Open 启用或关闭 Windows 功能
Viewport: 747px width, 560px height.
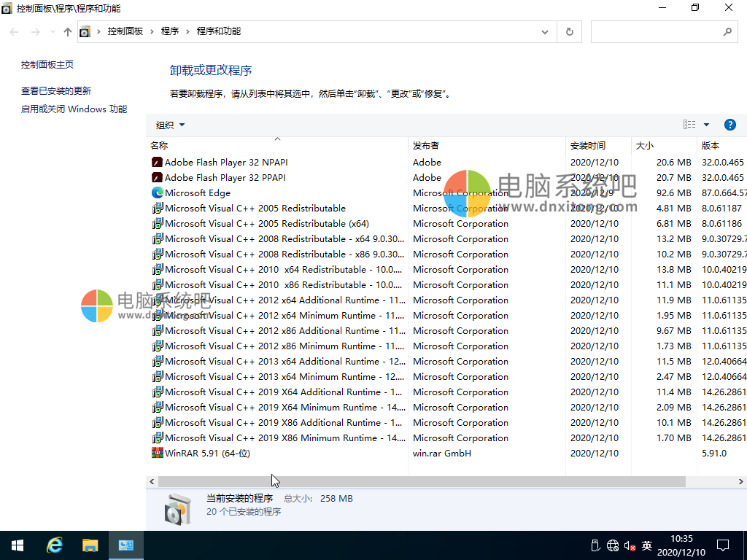(76, 109)
